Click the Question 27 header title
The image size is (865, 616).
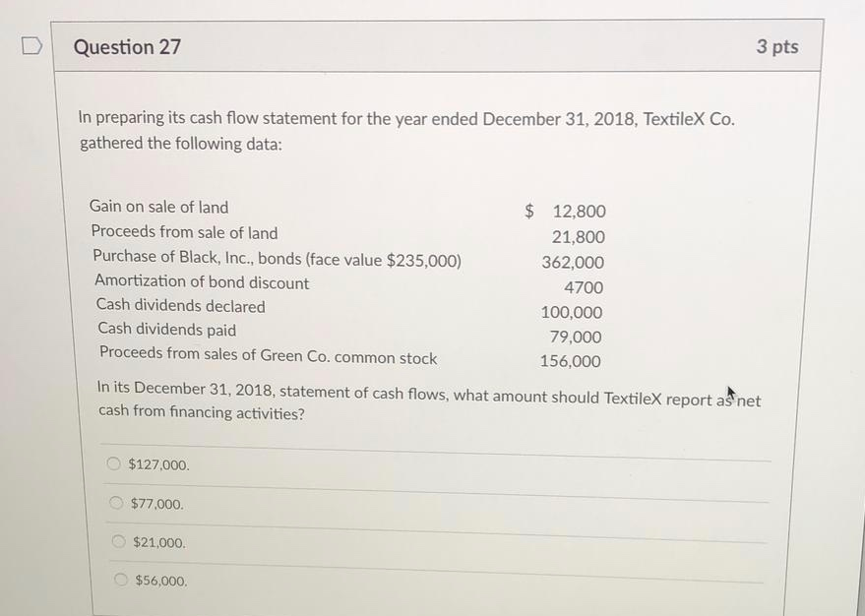126,46
